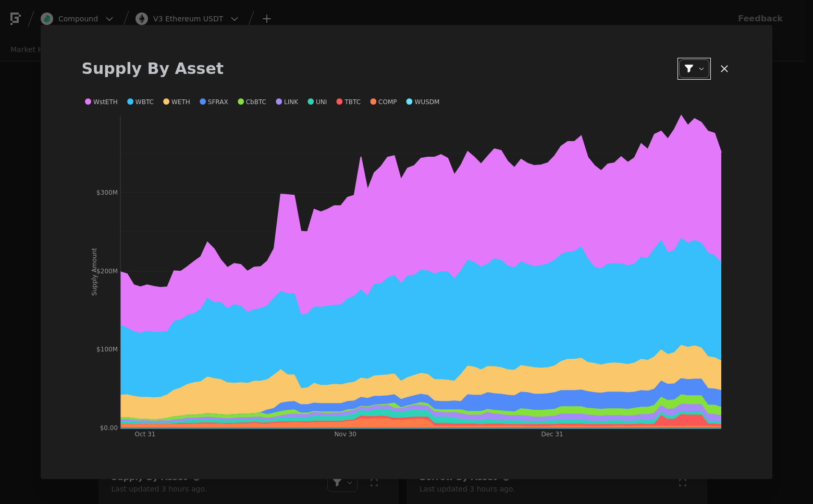This screenshot has height=504, width=813.
Task: Toggle the WETH legend entry
Action: tap(176, 102)
